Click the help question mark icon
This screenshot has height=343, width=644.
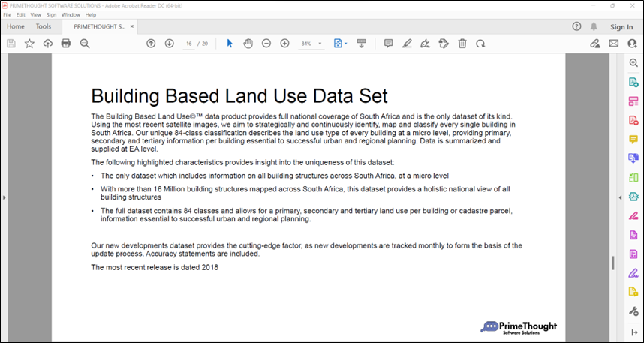point(576,26)
